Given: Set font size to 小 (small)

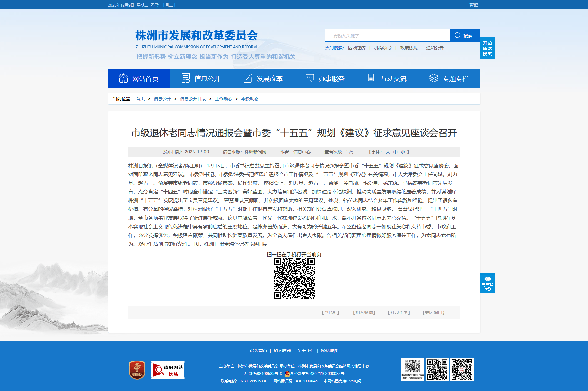Looking at the screenshot, I should pos(403,152).
